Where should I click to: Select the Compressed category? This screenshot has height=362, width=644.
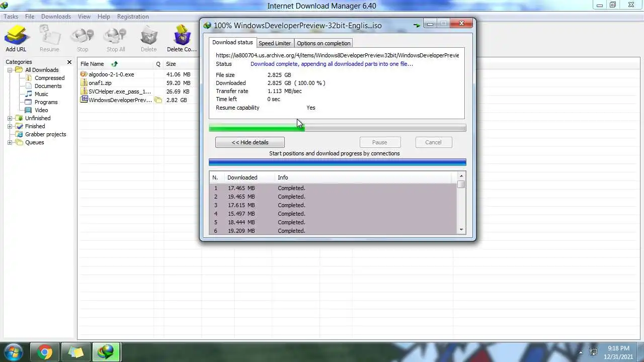(x=49, y=78)
